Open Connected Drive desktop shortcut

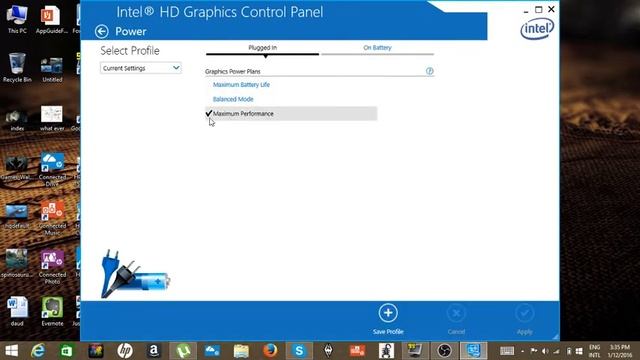click(52, 169)
